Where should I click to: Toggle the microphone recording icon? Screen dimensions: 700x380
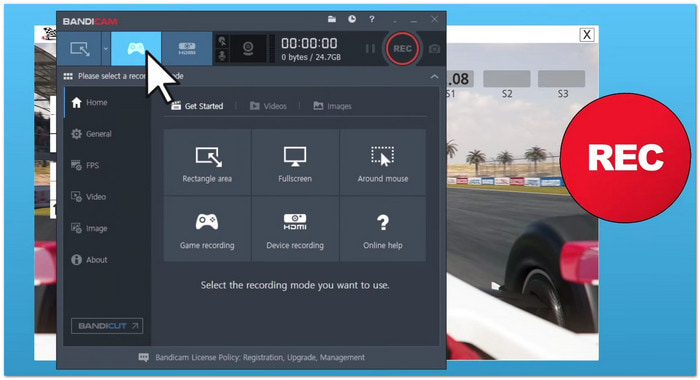222,56
